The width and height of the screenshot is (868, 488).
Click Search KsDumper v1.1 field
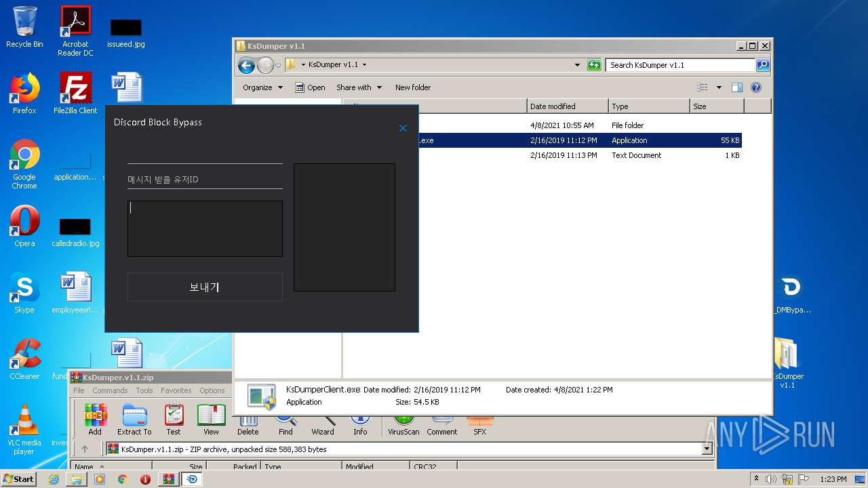click(680, 65)
